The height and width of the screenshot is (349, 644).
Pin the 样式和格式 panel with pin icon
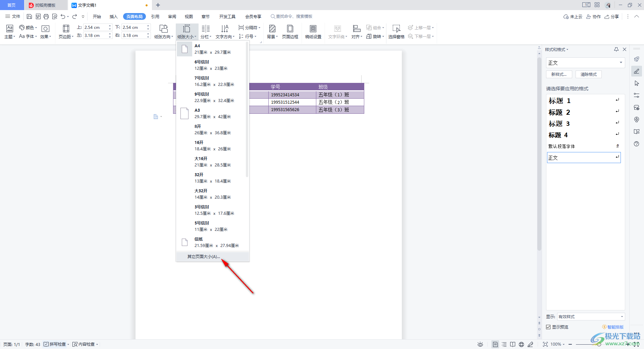(616, 49)
